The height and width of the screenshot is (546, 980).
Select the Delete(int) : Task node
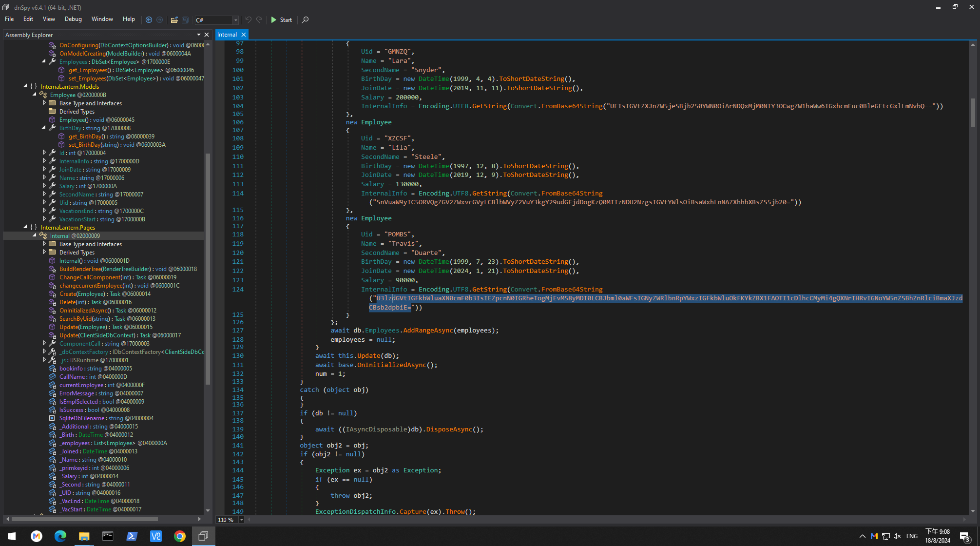pos(96,302)
